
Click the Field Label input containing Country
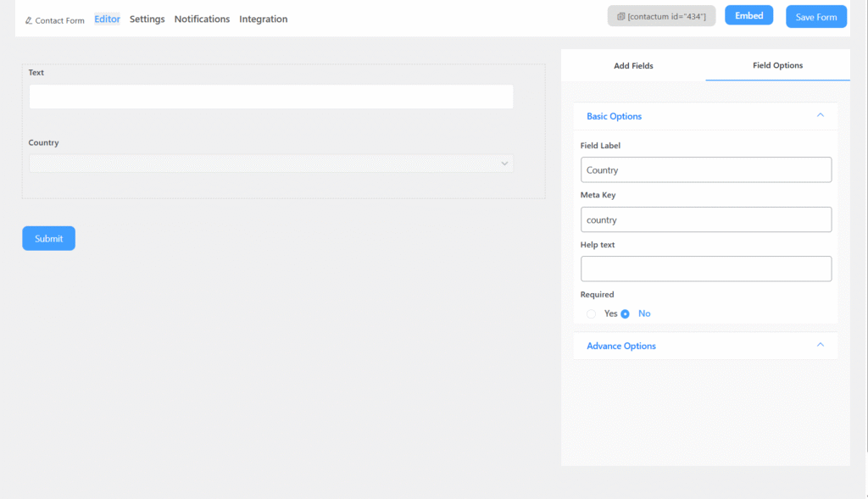point(705,169)
